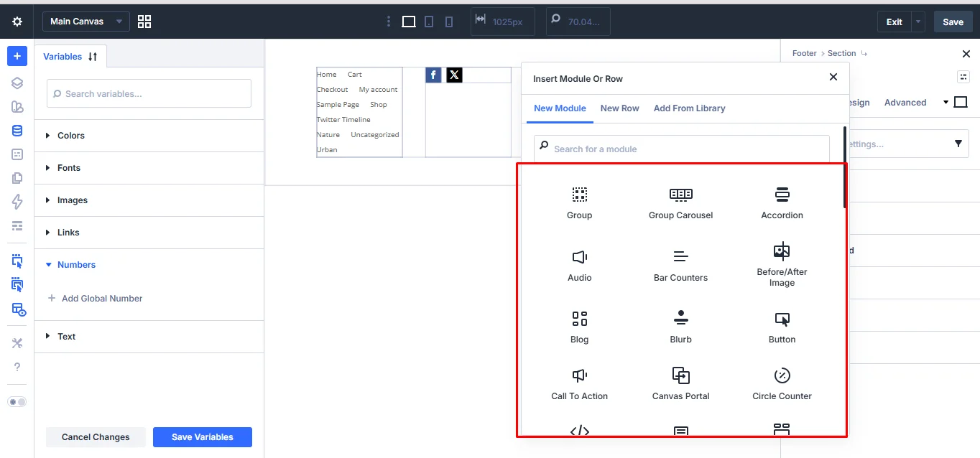Expand the Fonts variables group
The height and width of the screenshot is (458, 980).
pos(149,168)
